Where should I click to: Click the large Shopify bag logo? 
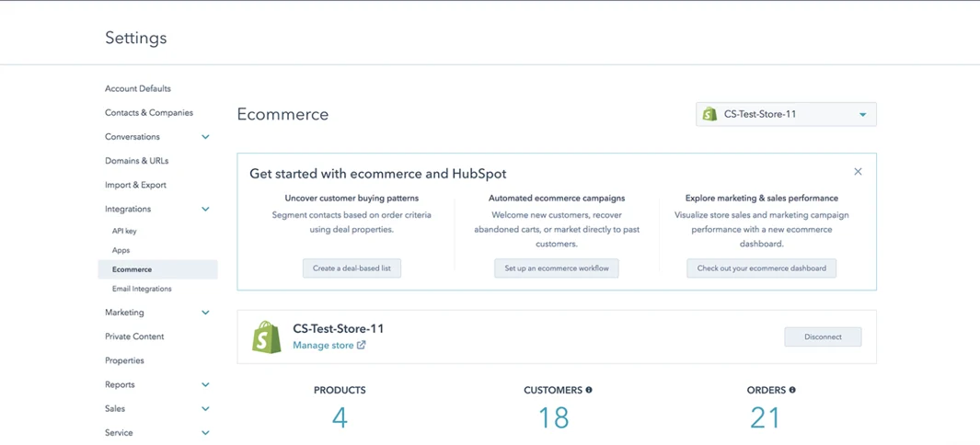(x=267, y=337)
